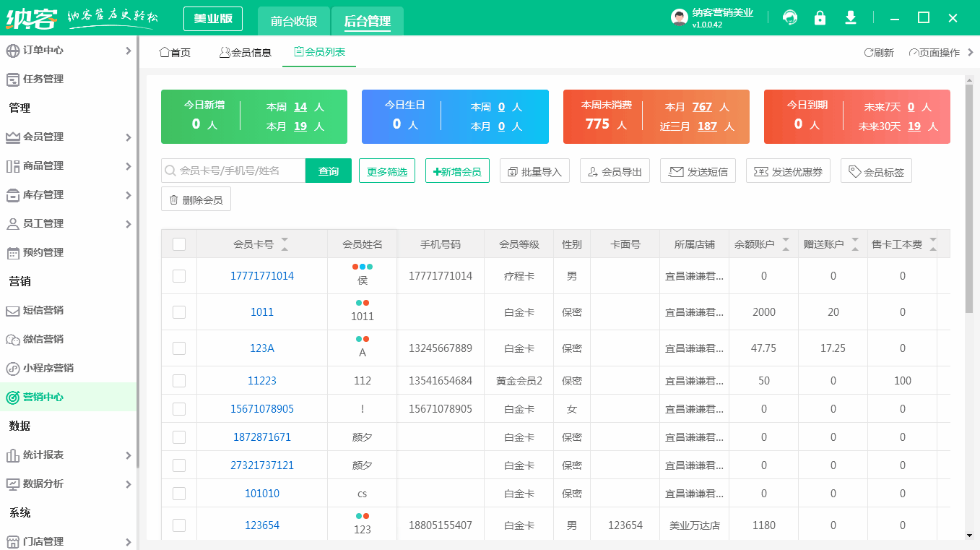Select the 批量导入 batch import icon button

(x=534, y=171)
